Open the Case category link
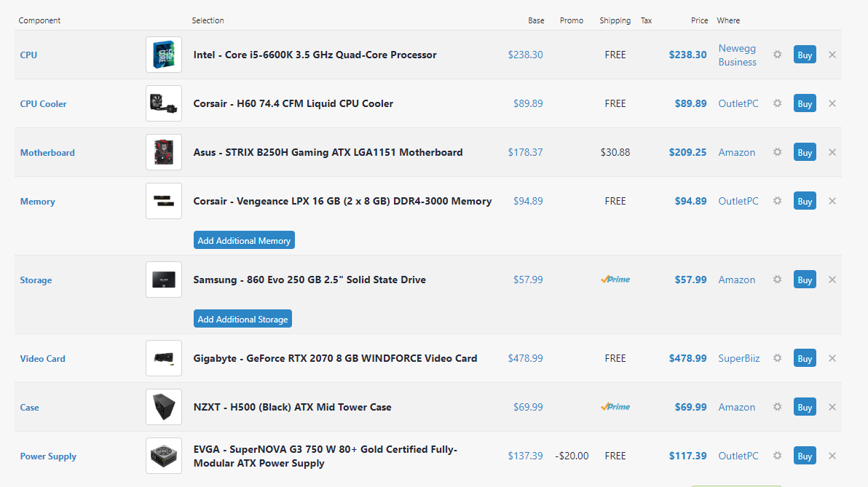This screenshot has height=487, width=868. tap(29, 408)
